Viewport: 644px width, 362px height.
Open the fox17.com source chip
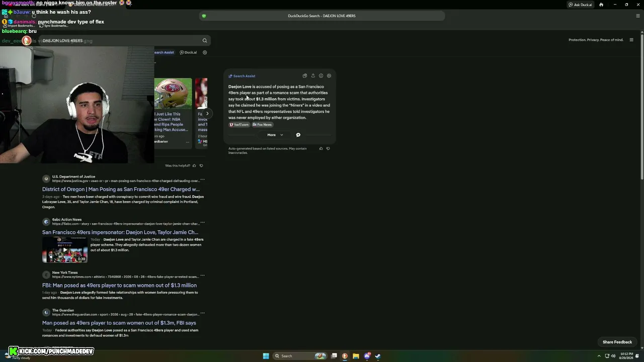click(239, 125)
